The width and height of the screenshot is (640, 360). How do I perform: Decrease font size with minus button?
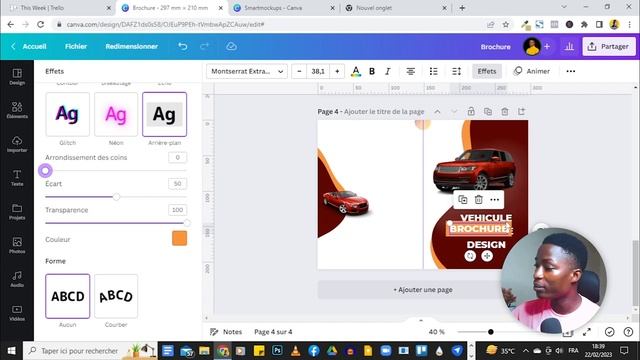[299, 71]
